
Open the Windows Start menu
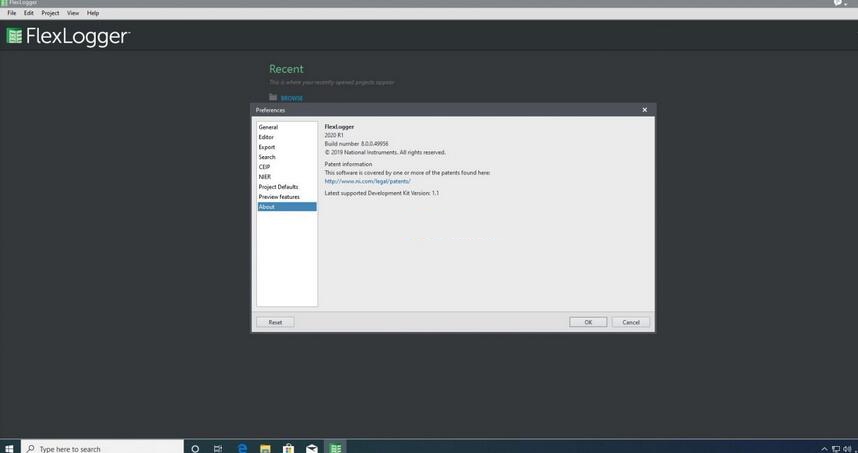[x=9, y=448]
